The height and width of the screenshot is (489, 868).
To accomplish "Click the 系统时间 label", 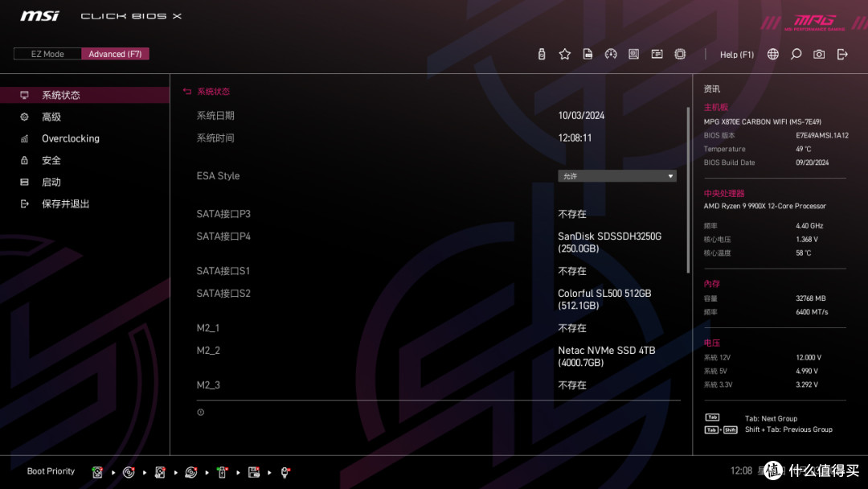I will (215, 138).
